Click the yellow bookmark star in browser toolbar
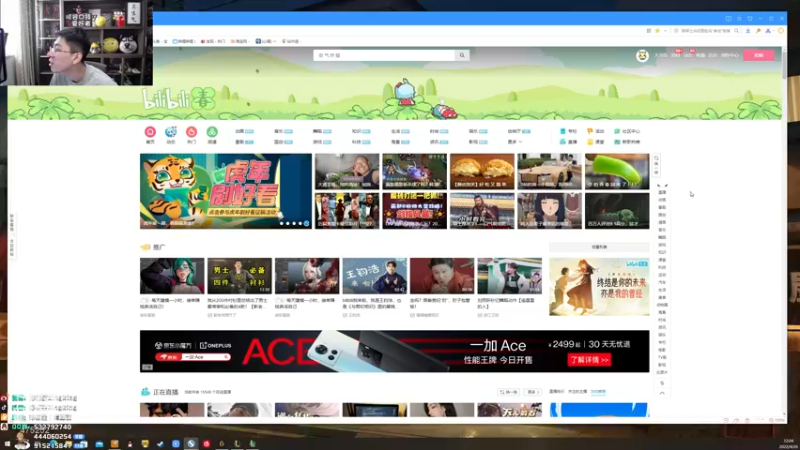 tap(658, 31)
